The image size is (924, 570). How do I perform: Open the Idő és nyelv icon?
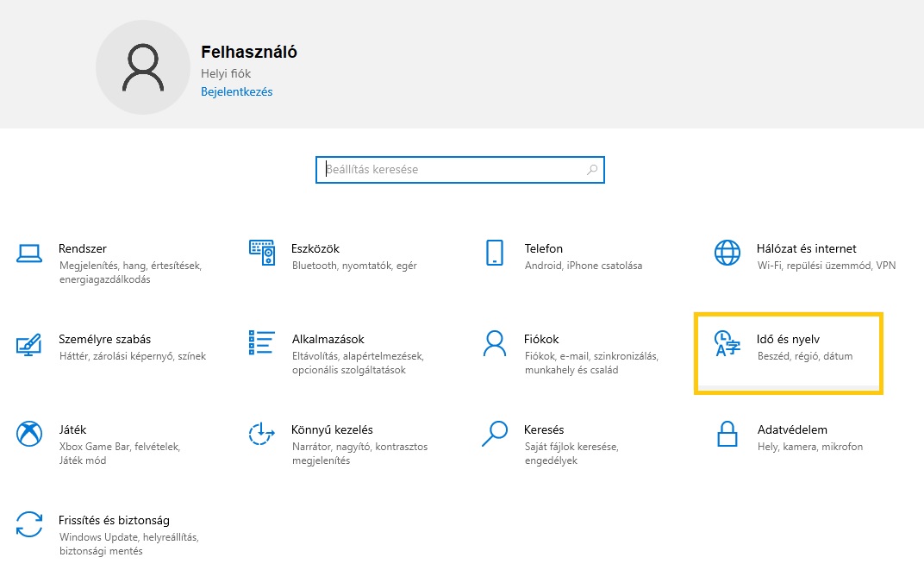point(727,344)
